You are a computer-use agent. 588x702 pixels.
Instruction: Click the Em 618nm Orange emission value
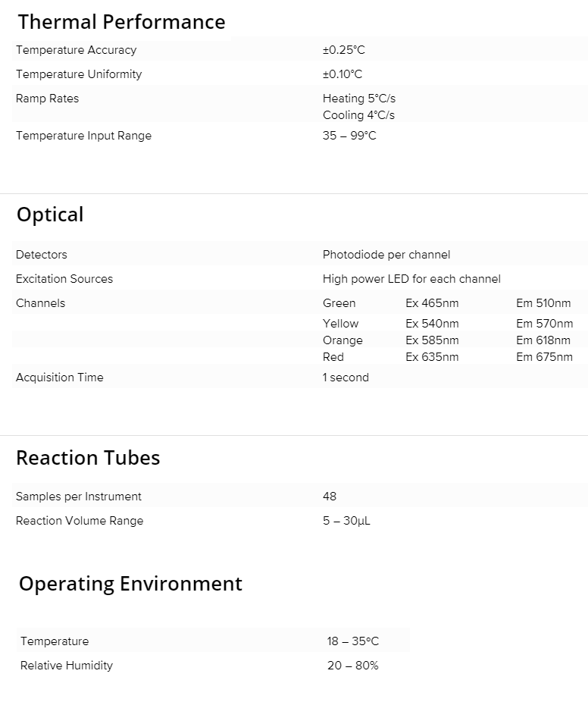(x=544, y=340)
